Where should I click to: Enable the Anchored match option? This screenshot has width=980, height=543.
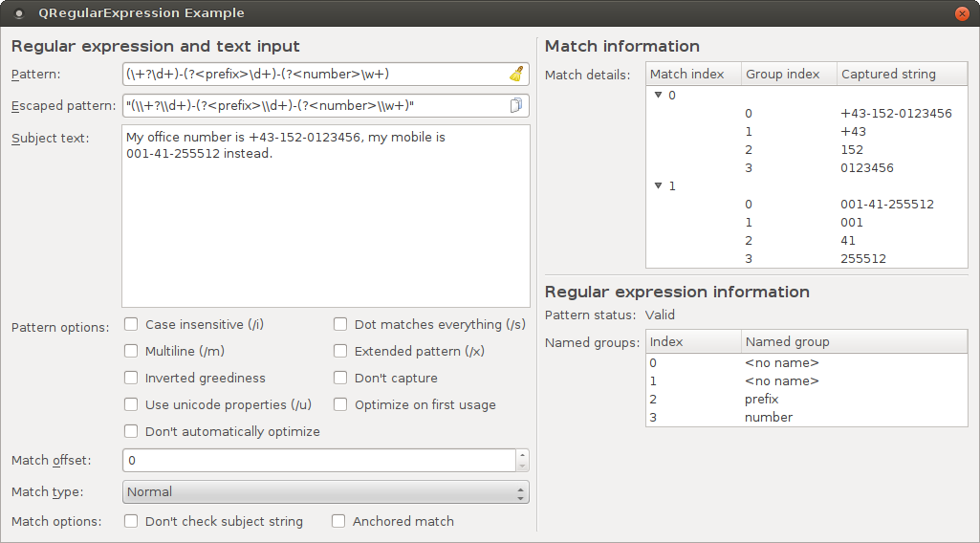[338, 522]
